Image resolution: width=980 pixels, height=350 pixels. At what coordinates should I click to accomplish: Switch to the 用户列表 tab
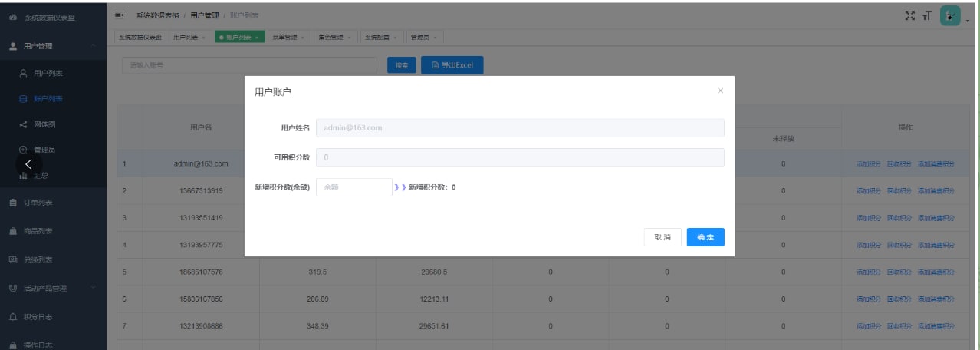click(x=189, y=37)
